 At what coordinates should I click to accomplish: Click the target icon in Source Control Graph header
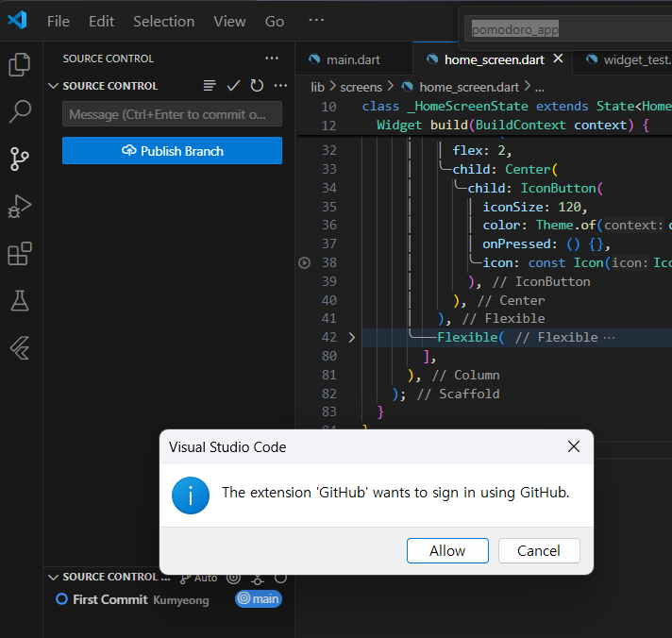[233, 578]
